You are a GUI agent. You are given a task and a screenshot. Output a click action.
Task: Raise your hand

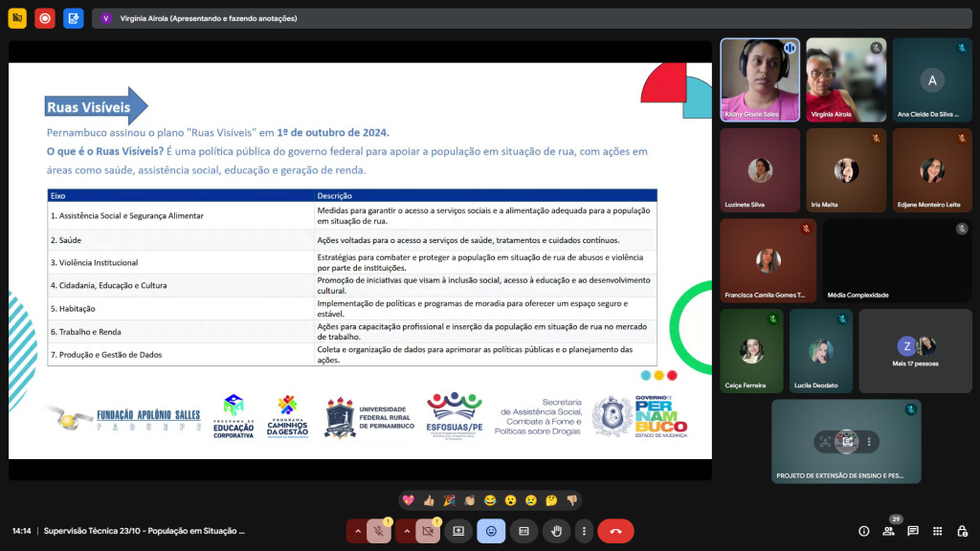click(x=556, y=531)
